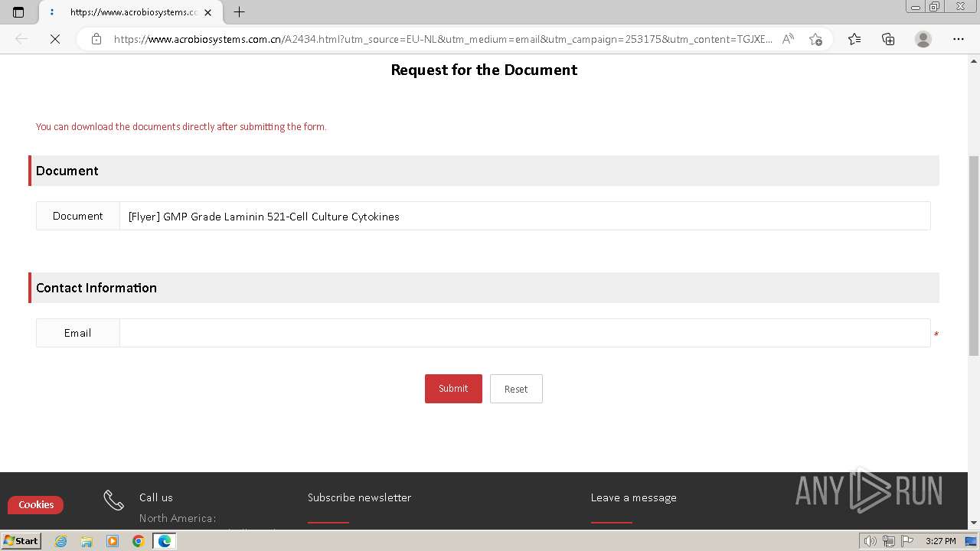
Task: Click the red Submit button
Action: pyautogui.click(x=453, y=389)
